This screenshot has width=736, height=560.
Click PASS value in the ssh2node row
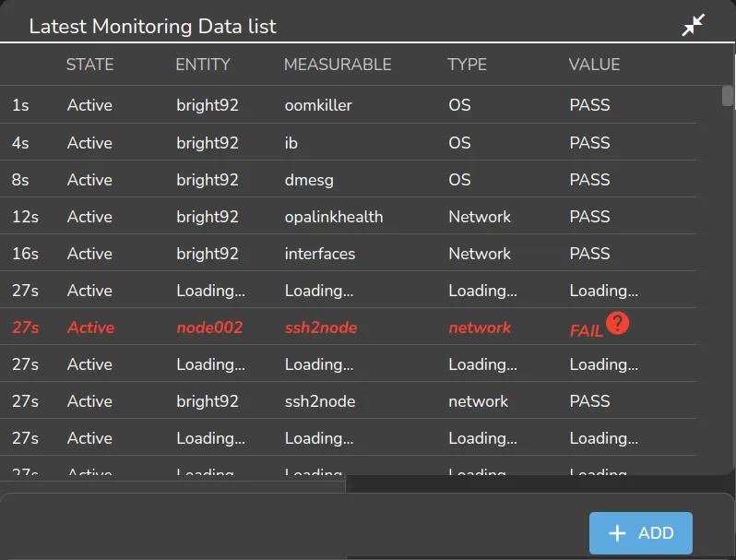point(589,401)
